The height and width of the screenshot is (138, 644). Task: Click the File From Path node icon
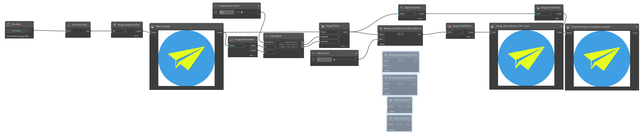[x=69, y=25]
